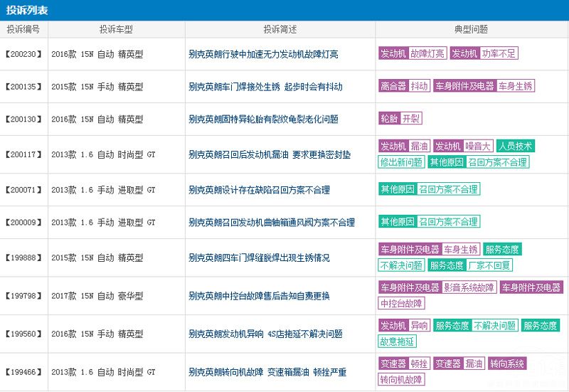Click the 发动机 异响 tag
Viewport: 569px width, 392px height.
pyautogui.click(x=404, y=325)
